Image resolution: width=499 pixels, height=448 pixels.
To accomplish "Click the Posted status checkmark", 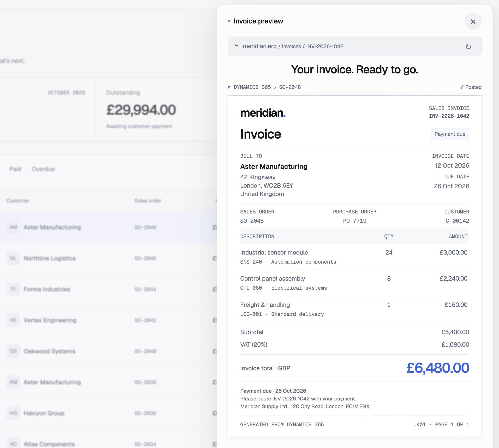I will (462, 87).
